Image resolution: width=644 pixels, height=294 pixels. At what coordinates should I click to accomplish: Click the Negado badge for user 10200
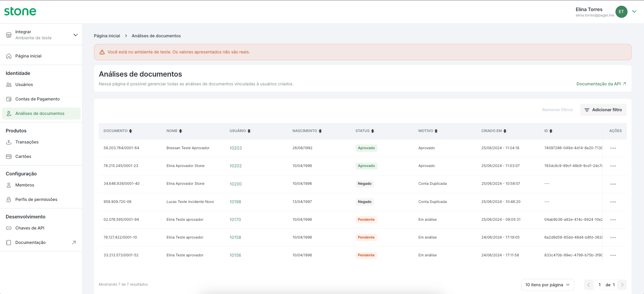tap(365, 184)
